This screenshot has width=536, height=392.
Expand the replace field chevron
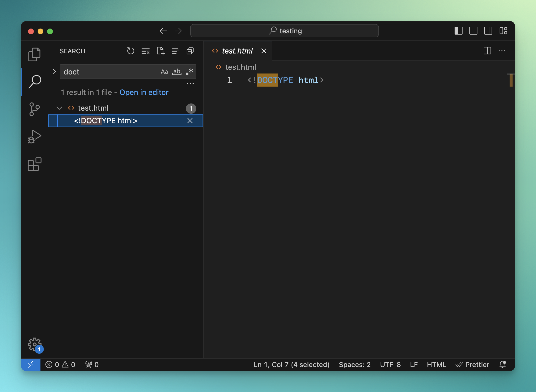point(54,72)
